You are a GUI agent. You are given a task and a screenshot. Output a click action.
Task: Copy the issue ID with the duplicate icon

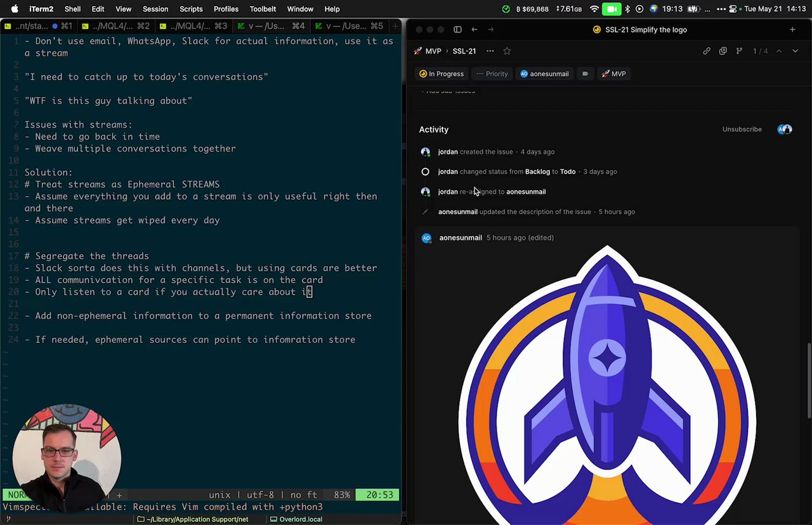pyautogui.click(x=723, y=51)
